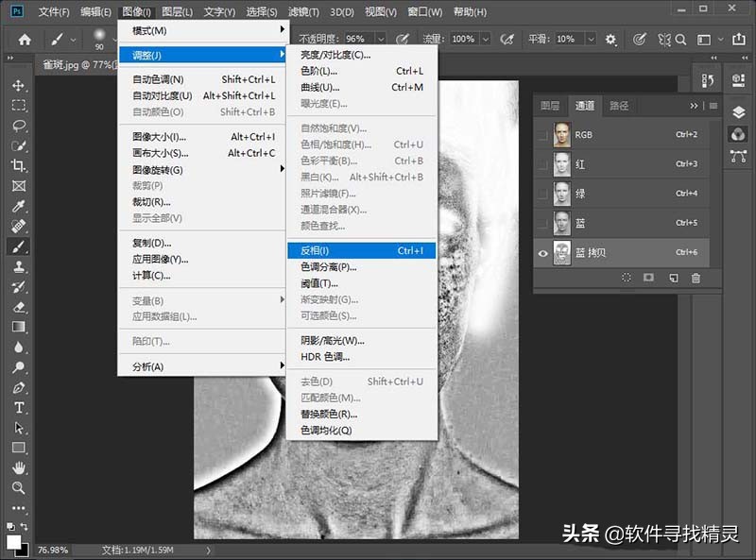The height and width of the screenshot is (560, 756).
Task: Toggle visibility of the 红 channel
Action: [x=542, y=164]
